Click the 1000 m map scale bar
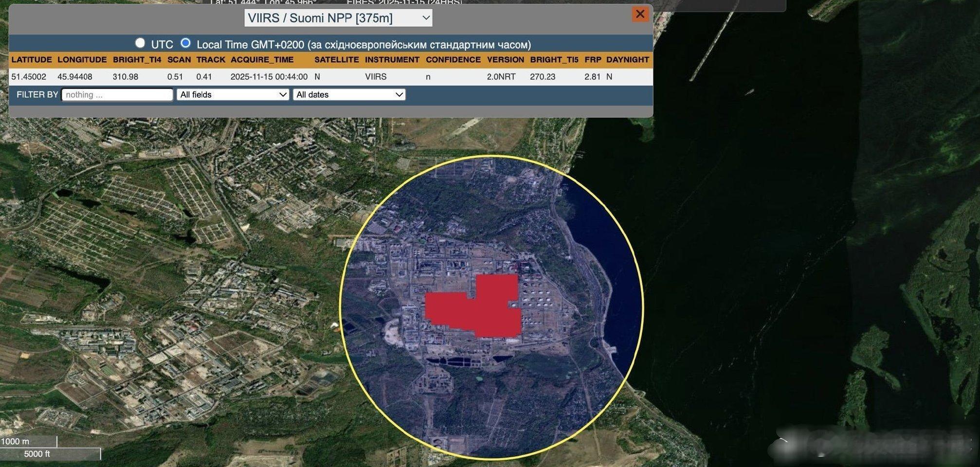Image resolution: width=980 pixels, height=467 pixels. 29,442
